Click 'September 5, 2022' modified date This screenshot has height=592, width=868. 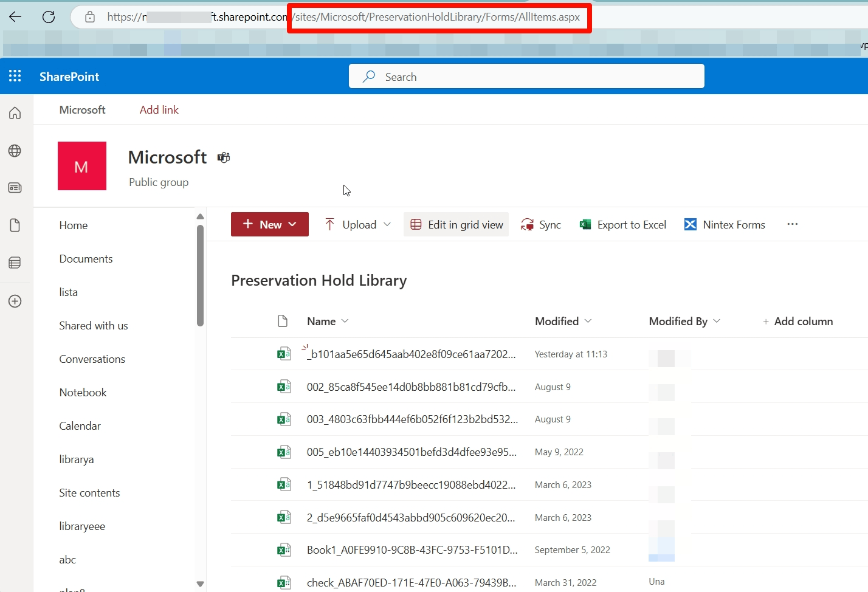point(573,550)
